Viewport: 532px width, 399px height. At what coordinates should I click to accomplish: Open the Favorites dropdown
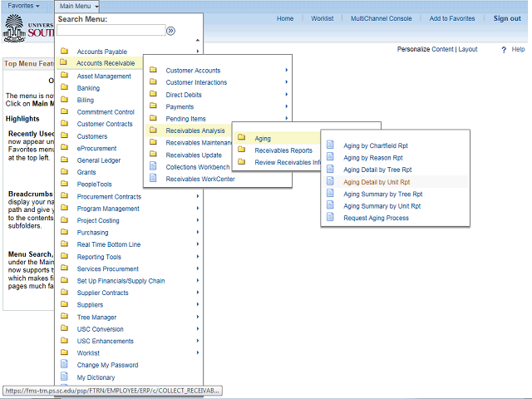pos(22,6)
